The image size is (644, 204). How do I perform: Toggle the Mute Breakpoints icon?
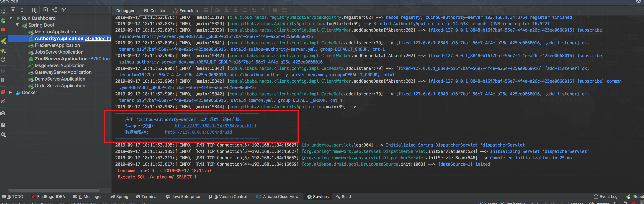coord(3,101)
